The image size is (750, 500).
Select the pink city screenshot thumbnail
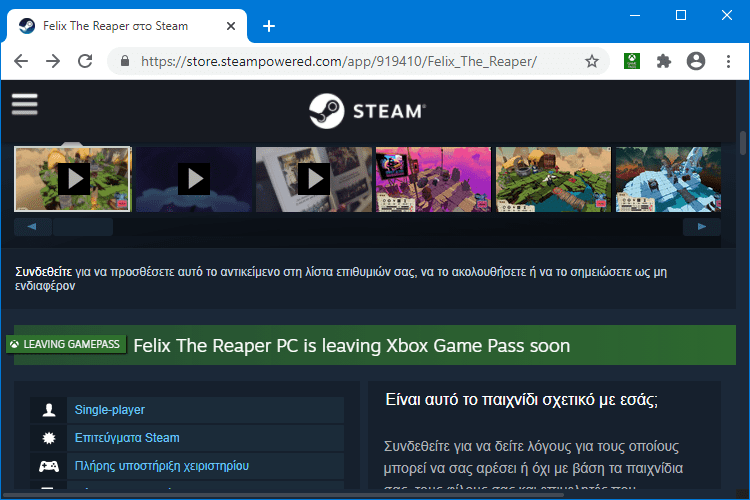coord(433,179)
